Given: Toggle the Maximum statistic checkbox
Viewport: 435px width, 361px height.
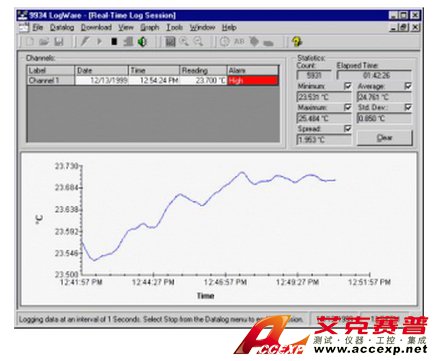Looking at the screenshot, I should [x=348, y=107].
